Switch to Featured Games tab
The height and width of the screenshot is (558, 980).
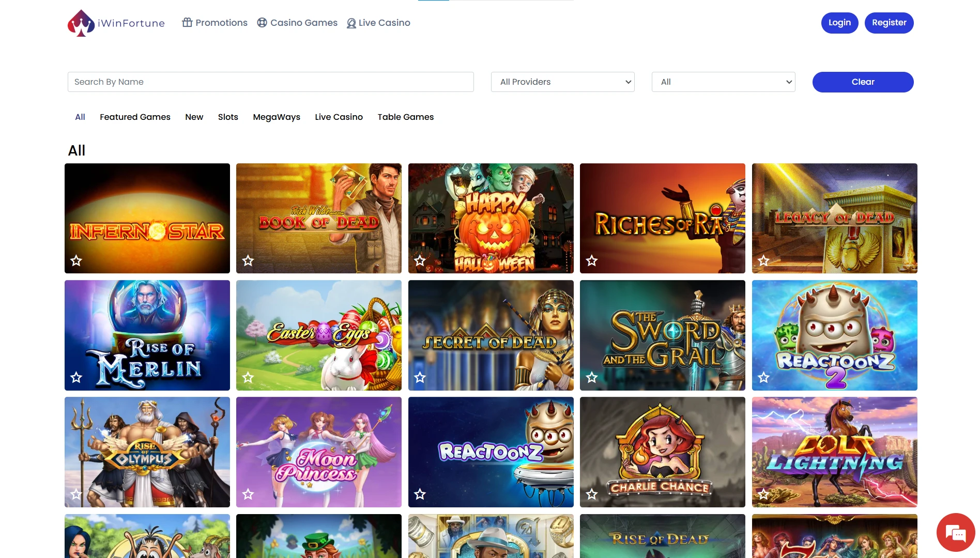[x=135, y=117]
